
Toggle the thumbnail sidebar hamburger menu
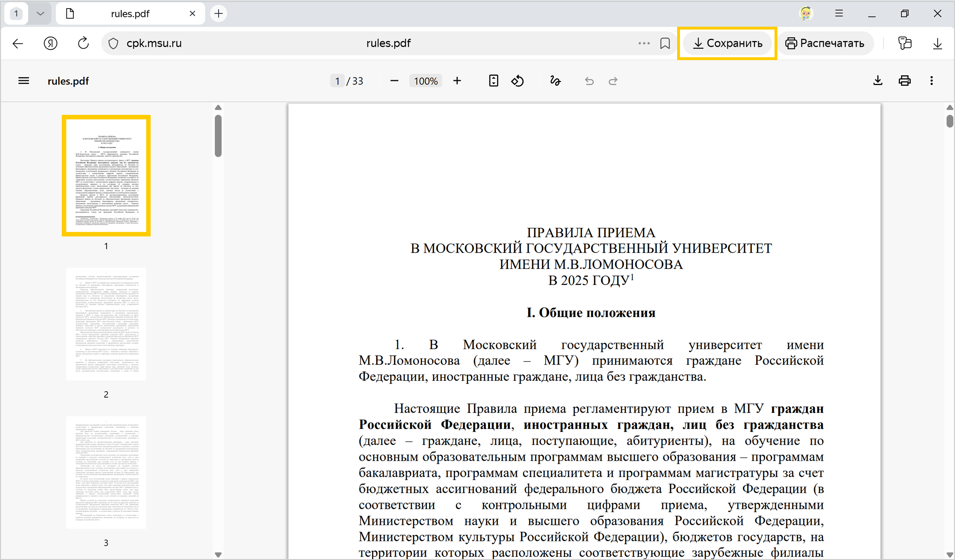tap(23, 81)
